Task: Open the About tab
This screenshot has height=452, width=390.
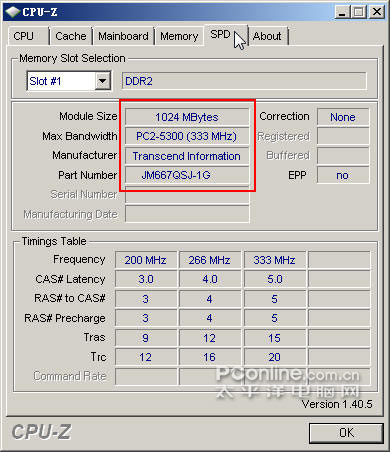Action: pos(268,36)
